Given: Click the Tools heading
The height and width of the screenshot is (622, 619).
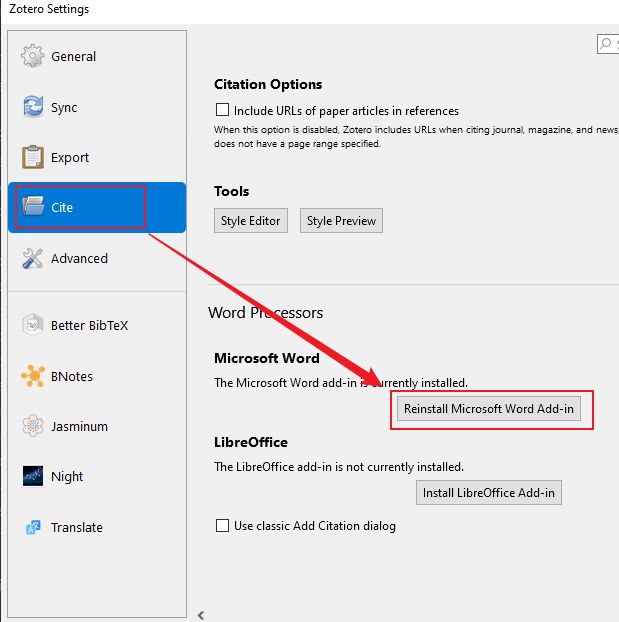Looking at the screenshot, I should tap(232, 191).
